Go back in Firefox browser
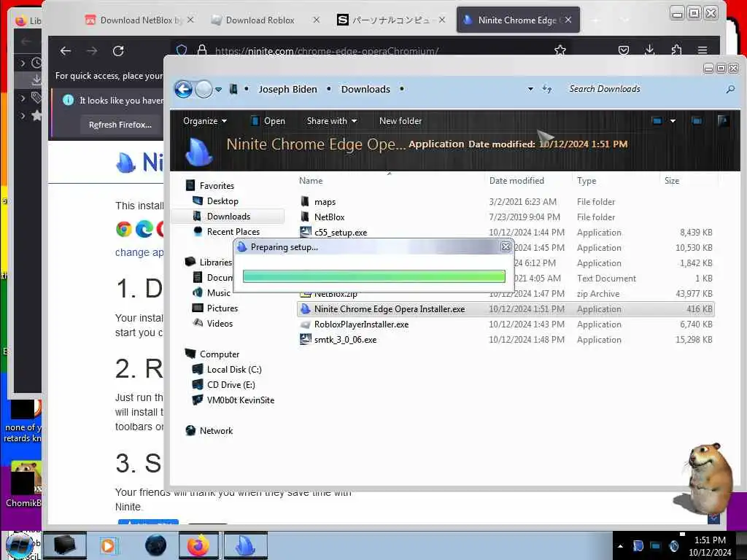This screenshot has height=560, width=747. pos(66,51)
